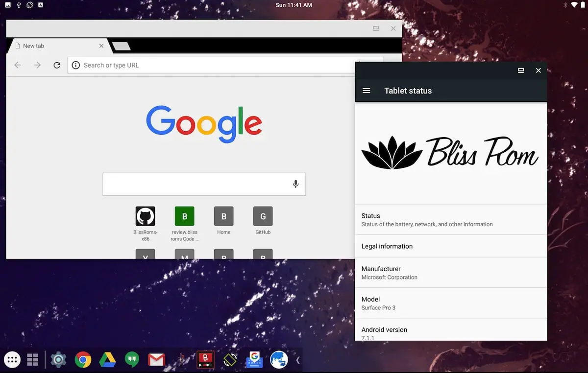Add a new tab in Chrome
Screen dimensions: 588x373
click(121, 46)
